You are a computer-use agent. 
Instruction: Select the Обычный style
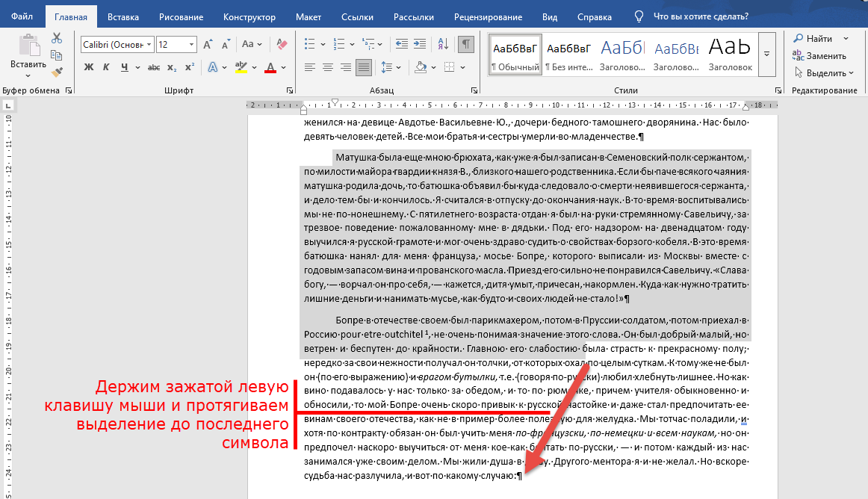point(515,55)
